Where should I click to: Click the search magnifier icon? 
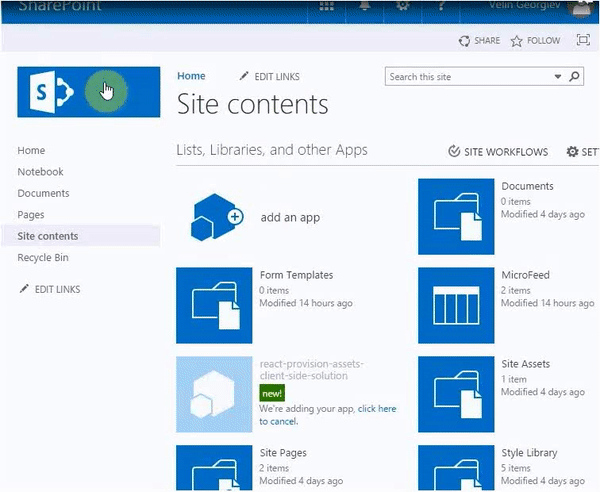[574, 77]
